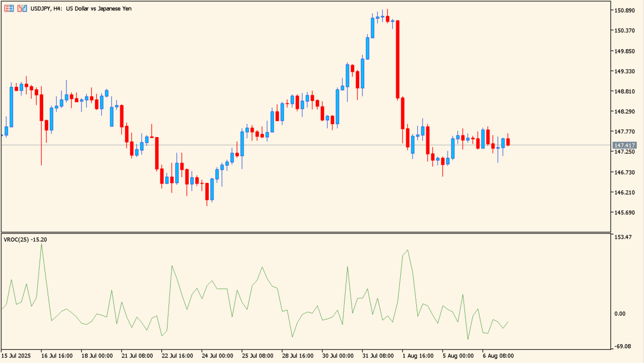The image size is (644, 363).
Task: Click the current price tag 147.417
Action: tap(624, 146)
